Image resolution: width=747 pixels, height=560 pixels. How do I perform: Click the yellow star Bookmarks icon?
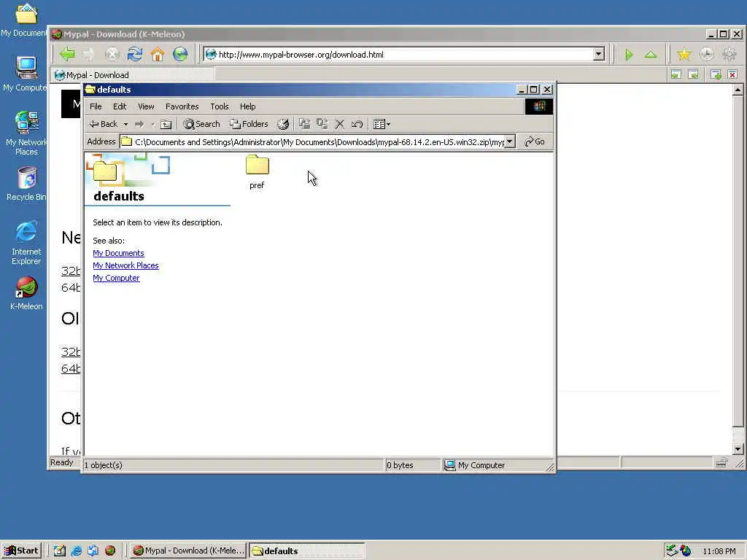click(684, 55)
